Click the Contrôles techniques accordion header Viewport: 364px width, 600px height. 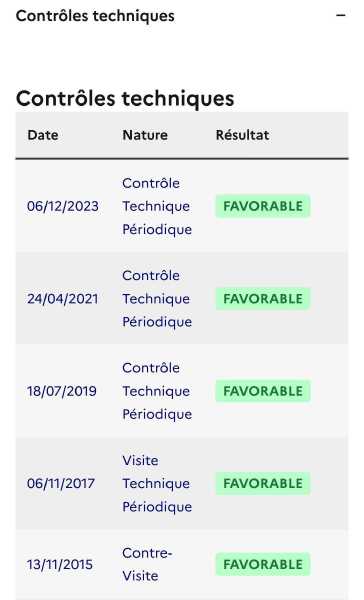(182, 16)
